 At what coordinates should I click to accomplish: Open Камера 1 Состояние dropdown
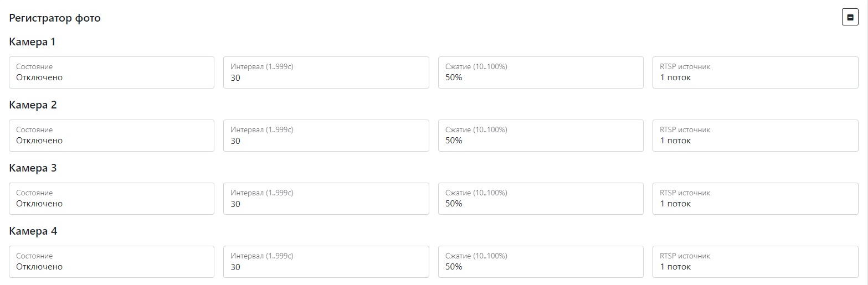coord(111,72)
